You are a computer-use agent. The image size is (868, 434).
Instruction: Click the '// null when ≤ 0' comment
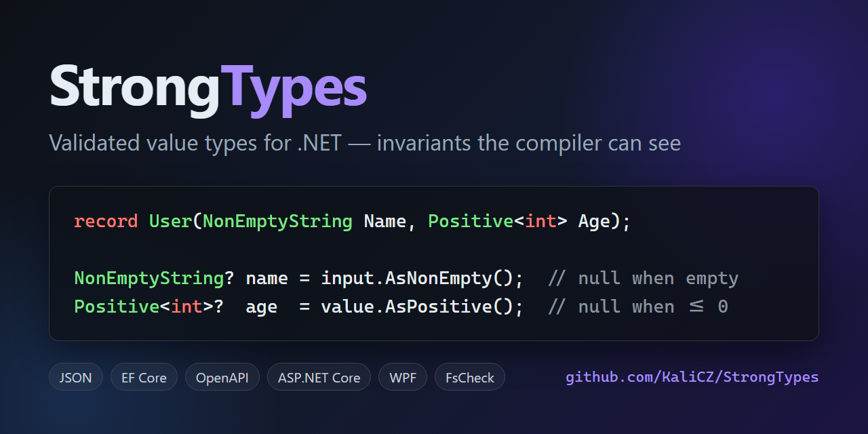pyautogui.click(x=637, y=307)
